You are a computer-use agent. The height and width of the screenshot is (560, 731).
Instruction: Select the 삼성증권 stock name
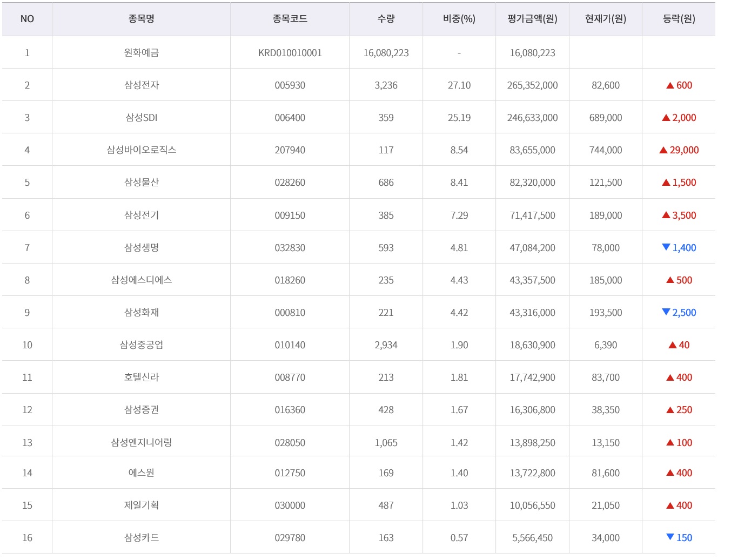point(141,409)
